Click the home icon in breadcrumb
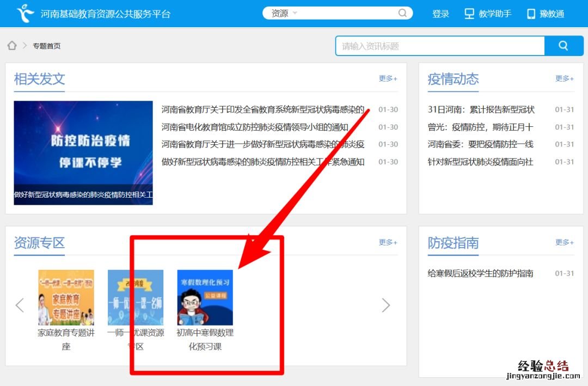 click(x=12, y=46)
